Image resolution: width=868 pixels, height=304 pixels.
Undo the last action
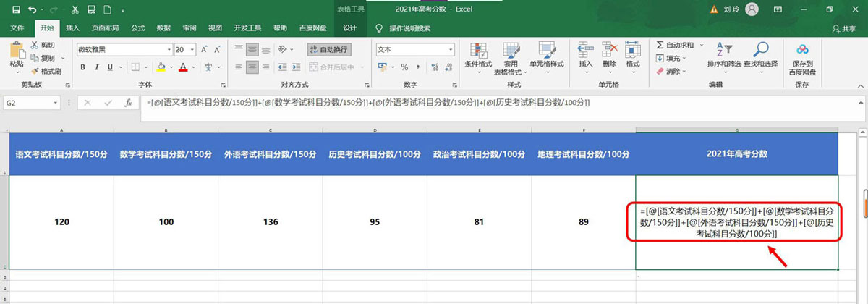click(33, 9)
